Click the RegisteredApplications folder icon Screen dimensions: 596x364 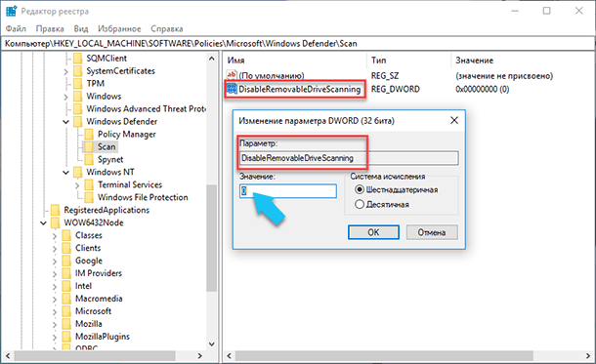coord(55,210)
